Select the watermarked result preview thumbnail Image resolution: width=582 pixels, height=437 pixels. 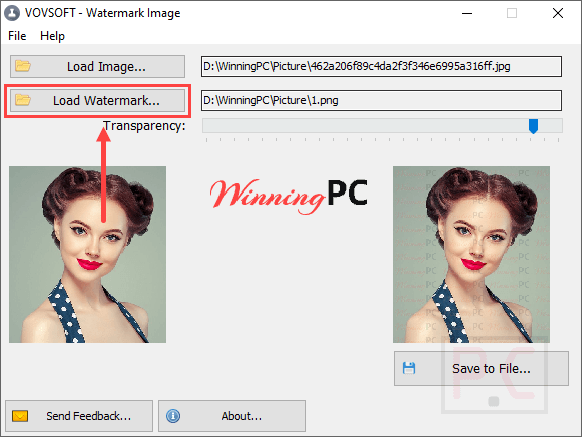pyautogui.click(x=471, y=254)
